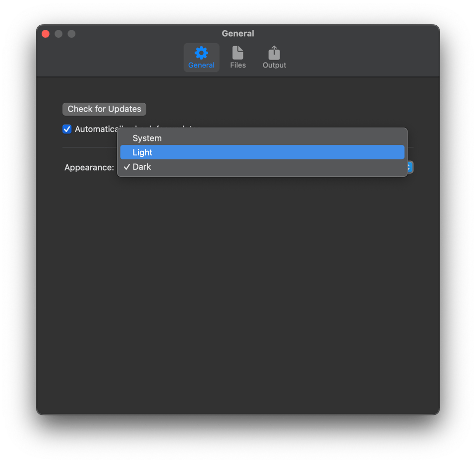Pick the Dark appearance option
This screenshot has width=476, height=463.
coord(142,167)
